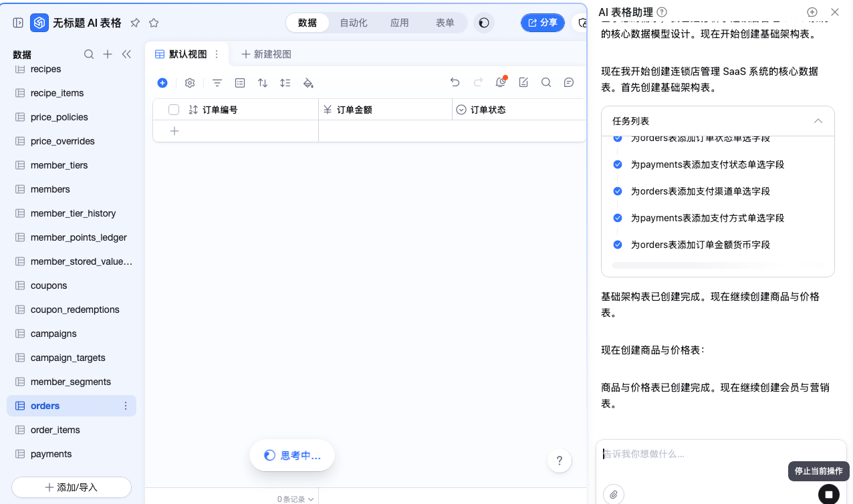Switch to the 自动化 tab
This screenshot has width=853, height=504.
[353, 23]
